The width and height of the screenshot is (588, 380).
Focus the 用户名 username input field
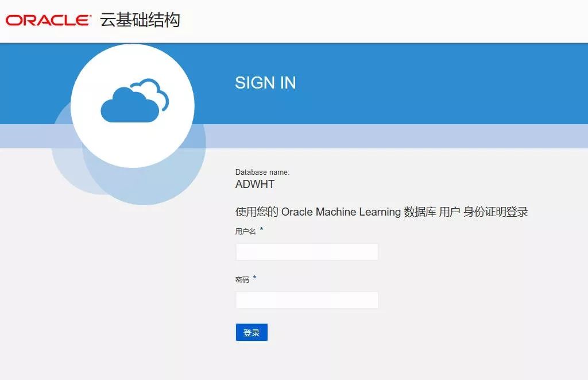pos(307,252)
